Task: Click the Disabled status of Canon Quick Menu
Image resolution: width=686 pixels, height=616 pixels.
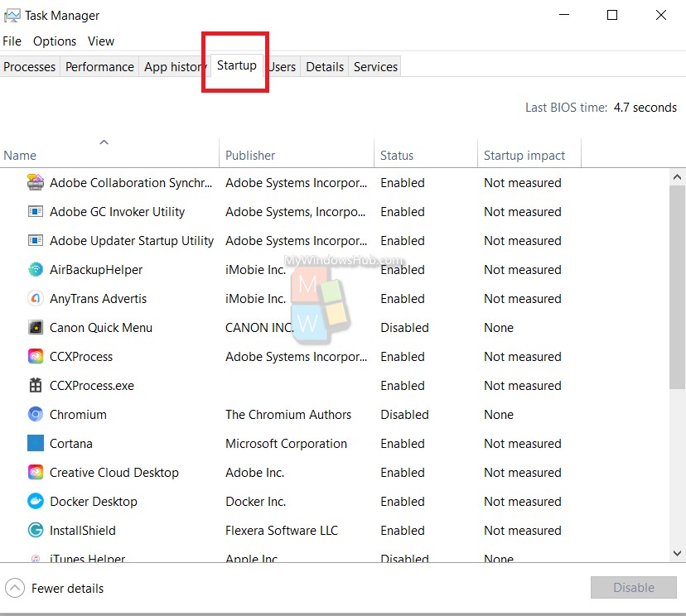Action: click(x=404, y=327)
